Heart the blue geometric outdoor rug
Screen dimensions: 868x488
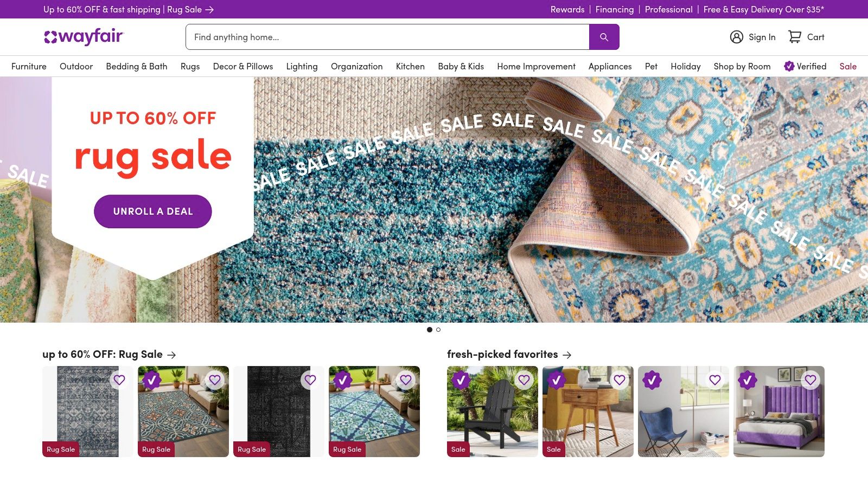pyautogui.click(x=405, y=380)
